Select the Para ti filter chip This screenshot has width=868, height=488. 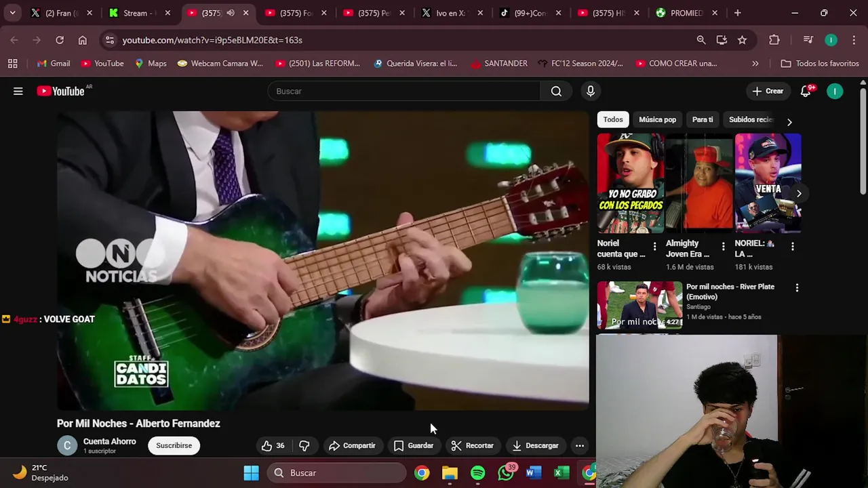tap(703, 119)
